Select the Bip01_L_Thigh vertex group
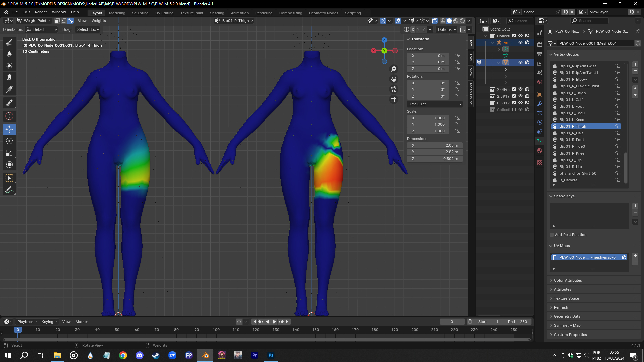This screenshot has height=362, width=644. pos(573,93)
